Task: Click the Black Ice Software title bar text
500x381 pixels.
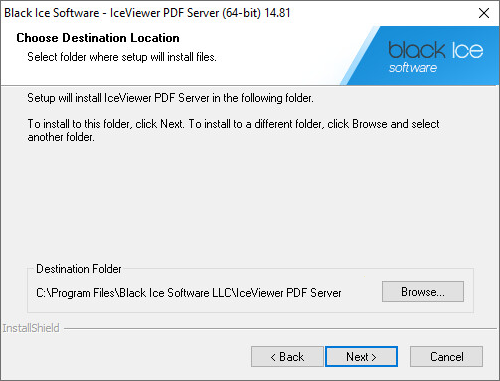Action: tap(147, 13)
